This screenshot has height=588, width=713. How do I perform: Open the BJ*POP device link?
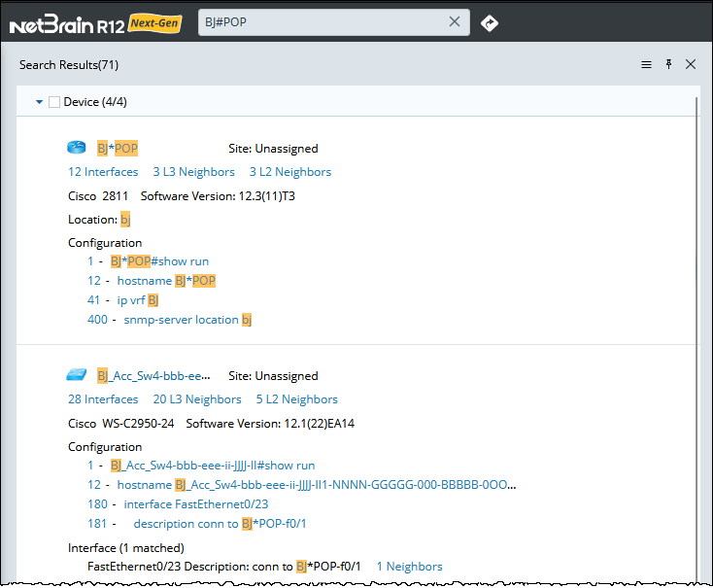click(x=118, y=149)
